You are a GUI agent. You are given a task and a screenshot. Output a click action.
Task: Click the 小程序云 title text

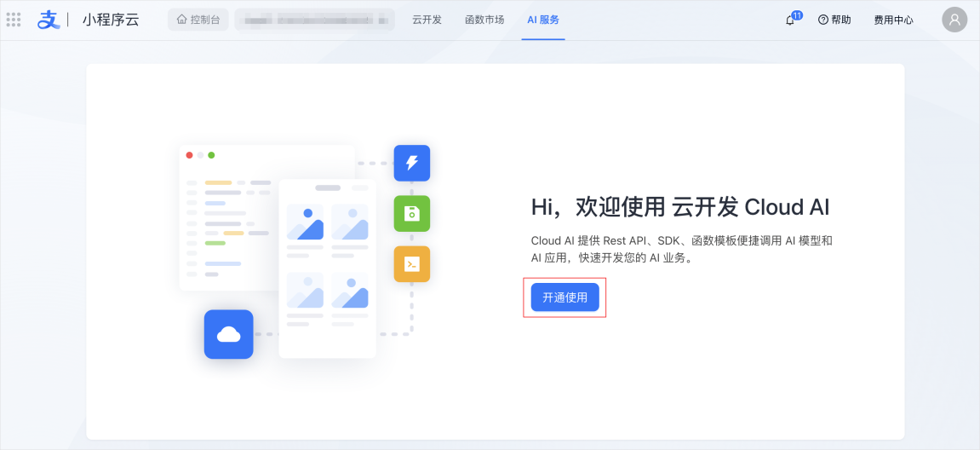111,20
